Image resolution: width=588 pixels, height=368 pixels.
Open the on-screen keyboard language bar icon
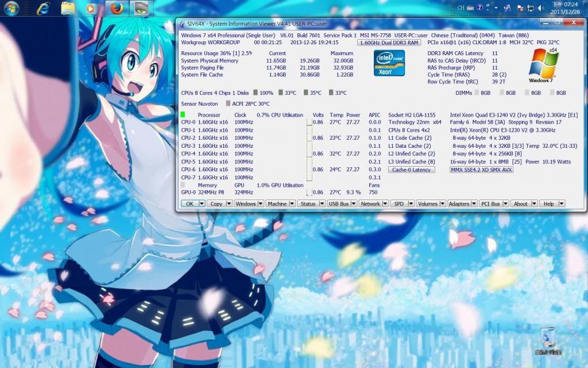coord(470,7)
